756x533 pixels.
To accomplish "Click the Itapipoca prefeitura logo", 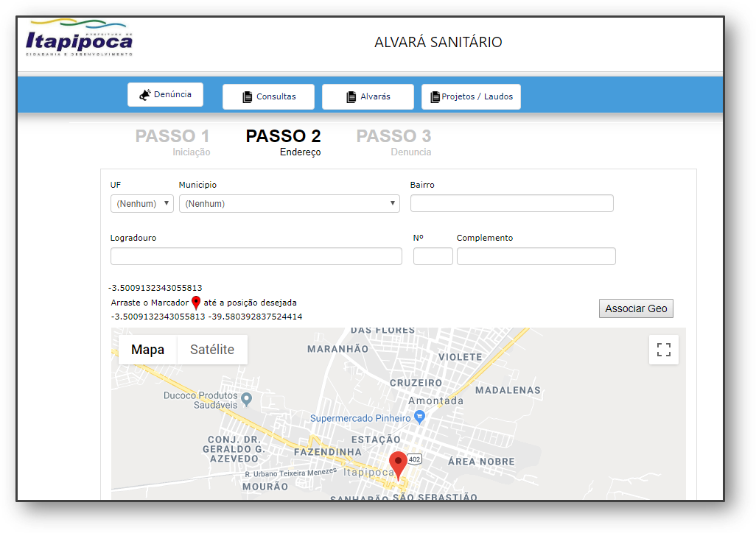I will point(79,39).
